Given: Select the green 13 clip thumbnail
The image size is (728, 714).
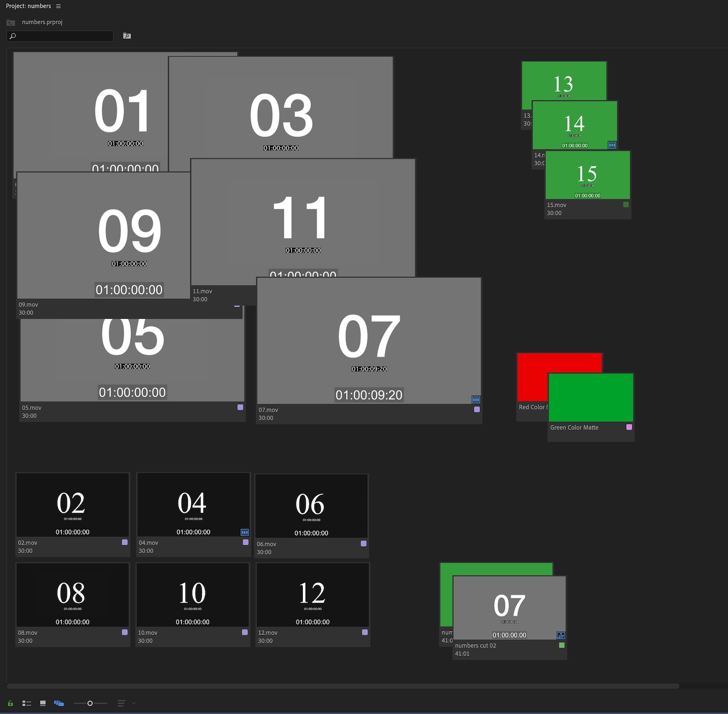Looking at the screenshot, I should click(x=564, y=81).
